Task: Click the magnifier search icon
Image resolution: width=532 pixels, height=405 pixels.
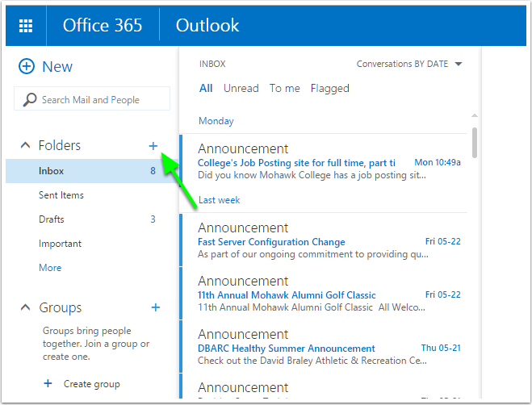Action: pyautogui.click(x=30, y=100)
